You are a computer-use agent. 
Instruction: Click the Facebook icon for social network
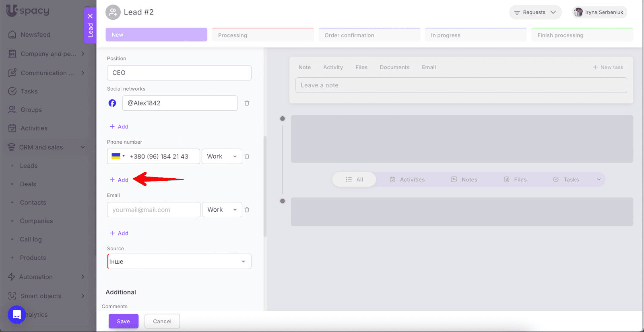(x=112, y=103)
